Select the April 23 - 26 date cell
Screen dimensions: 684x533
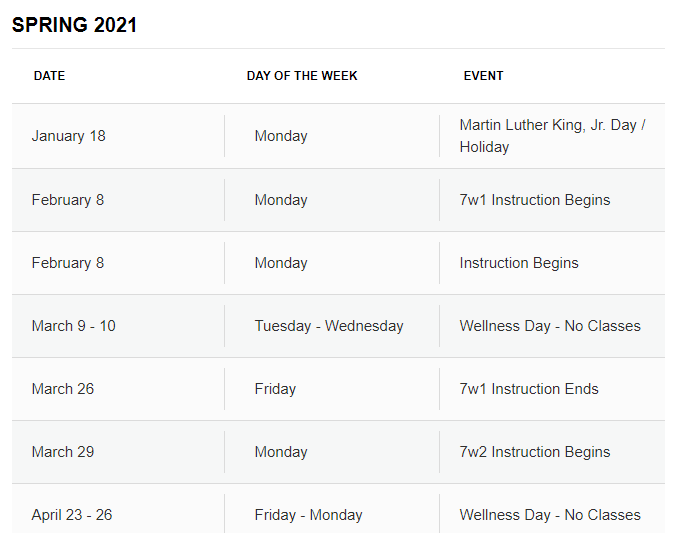pos(71,515)
